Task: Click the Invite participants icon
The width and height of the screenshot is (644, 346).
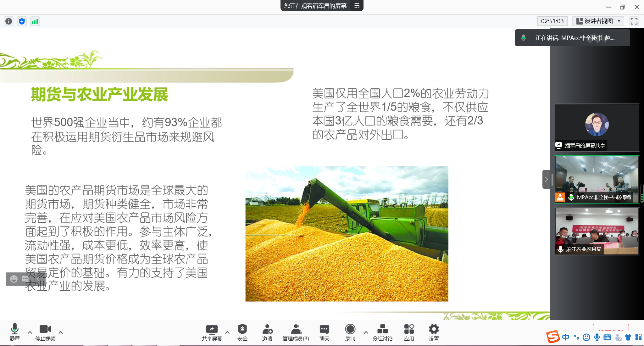Action: coord(267,332)
